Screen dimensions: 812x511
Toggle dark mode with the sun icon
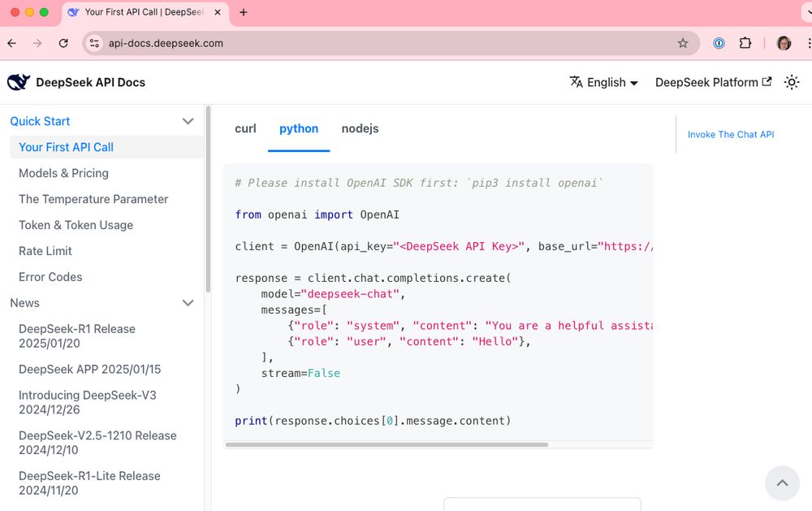pos(792,82)
